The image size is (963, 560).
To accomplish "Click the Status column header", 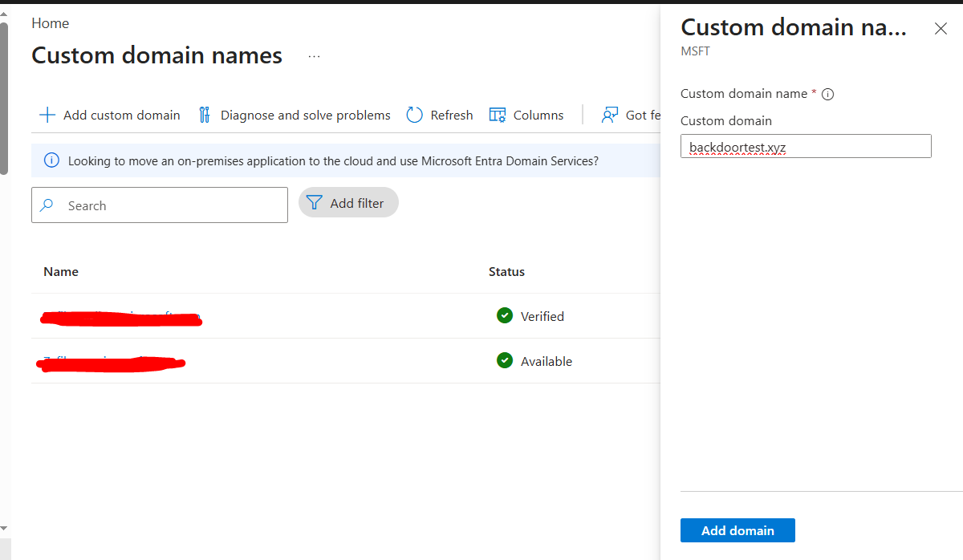I will coord(506,271).
